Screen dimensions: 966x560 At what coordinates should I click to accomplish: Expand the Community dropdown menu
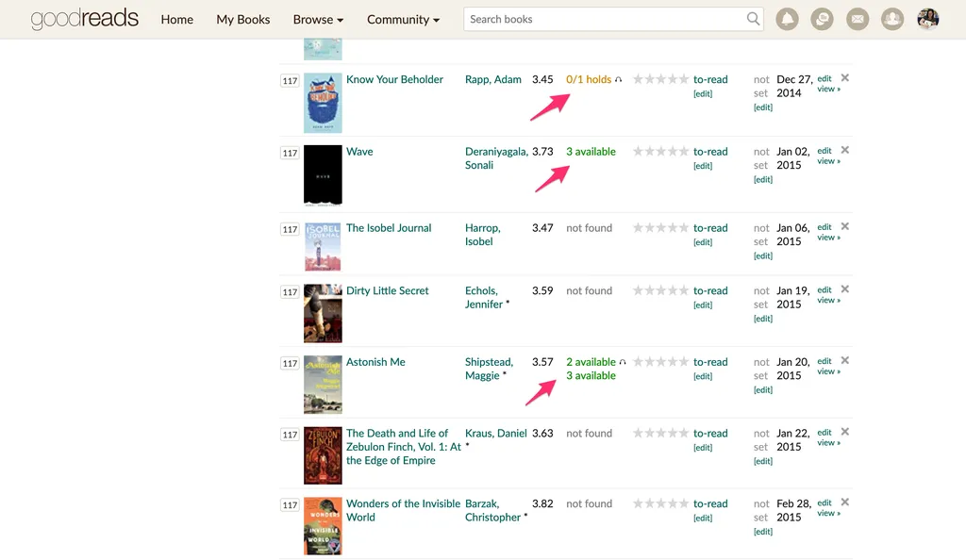(403, 19)
